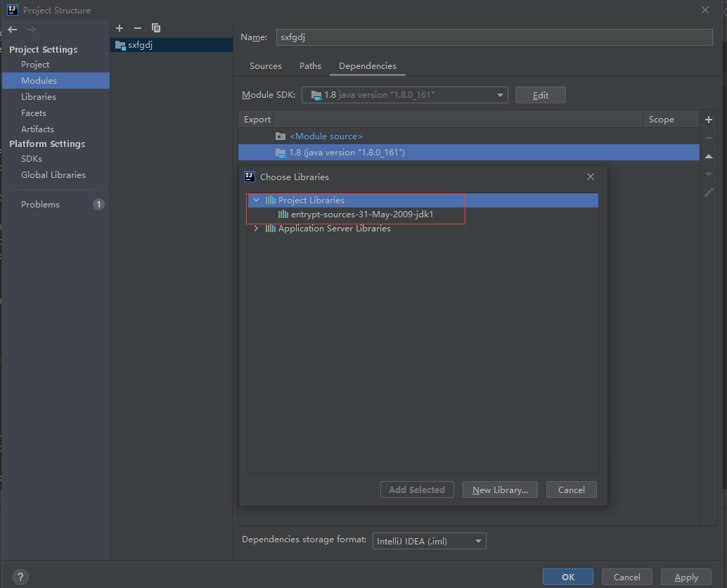The height and width of the screenshot is (588, 727).
Task: Cancel the Choose Libraries dialog
Action: [x=571, y=490]
